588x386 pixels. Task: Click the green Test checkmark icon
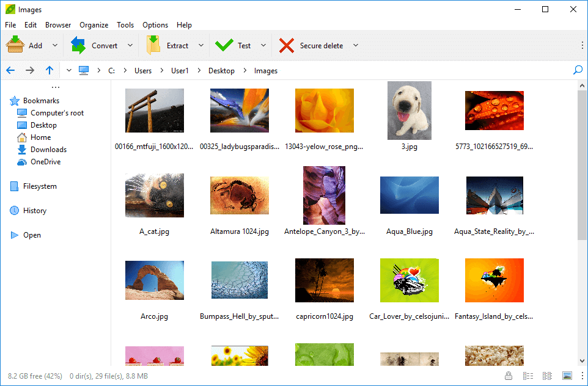pos(224,45)
